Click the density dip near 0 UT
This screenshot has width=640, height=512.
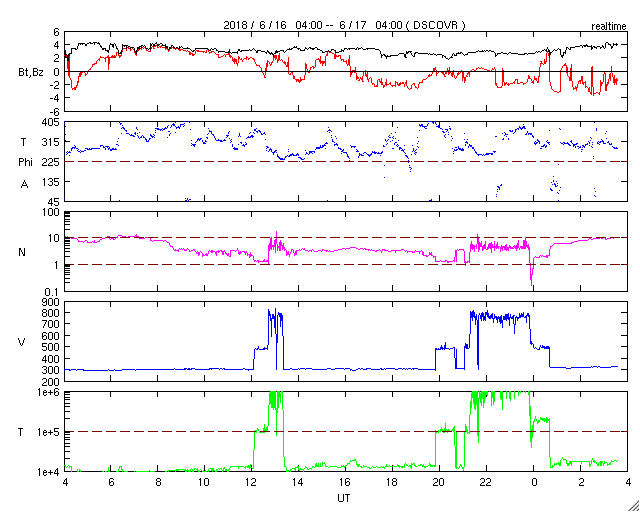[x=531, y=269]
